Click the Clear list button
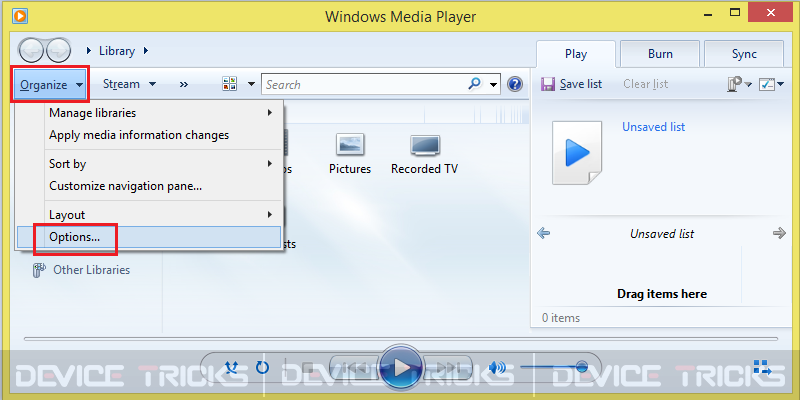800x400 pixels. click(645, 84)
